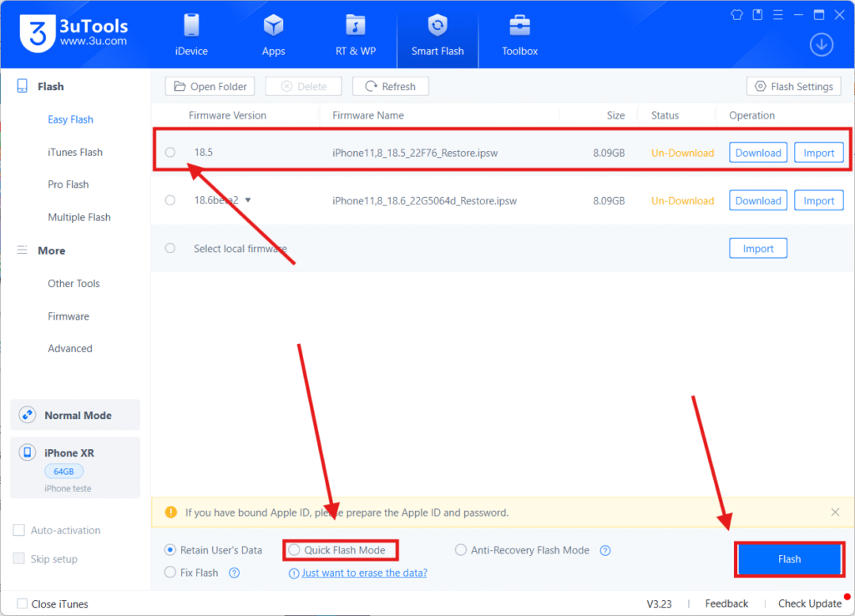Click the Status column header
The image size is (855, 616).
[x=665, y=115]
